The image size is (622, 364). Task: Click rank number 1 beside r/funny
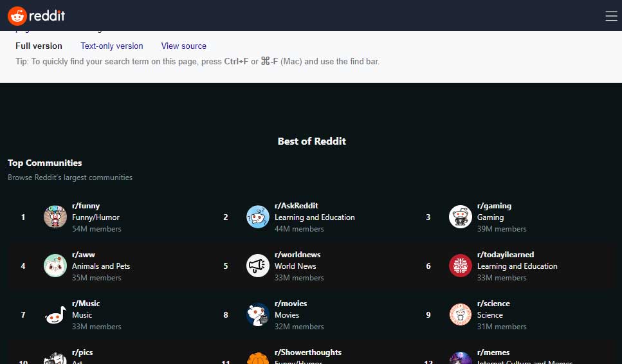click(x=23, y=217)
